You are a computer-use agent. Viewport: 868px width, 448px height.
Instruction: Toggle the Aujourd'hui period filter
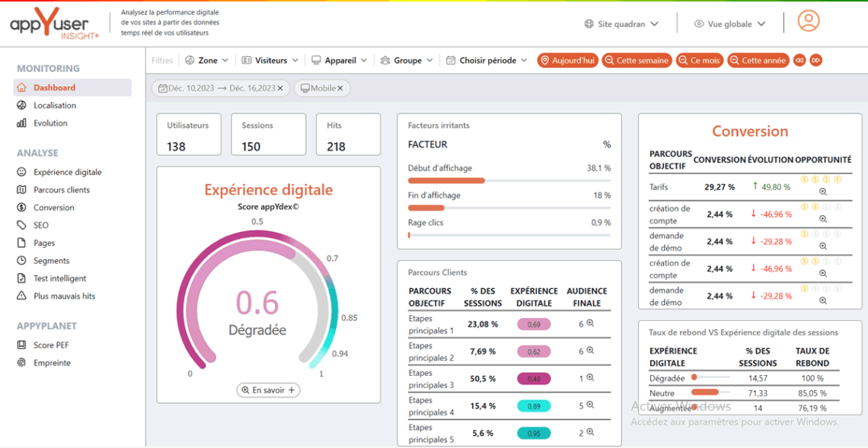pyautogui.click(x=567, y=59)
